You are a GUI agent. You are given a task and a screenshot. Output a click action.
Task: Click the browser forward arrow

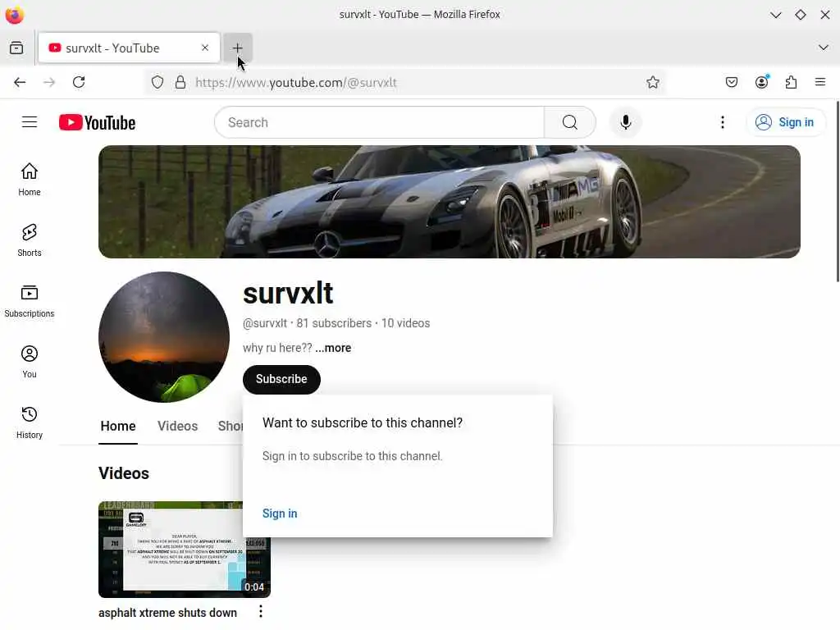click(49, 82)
